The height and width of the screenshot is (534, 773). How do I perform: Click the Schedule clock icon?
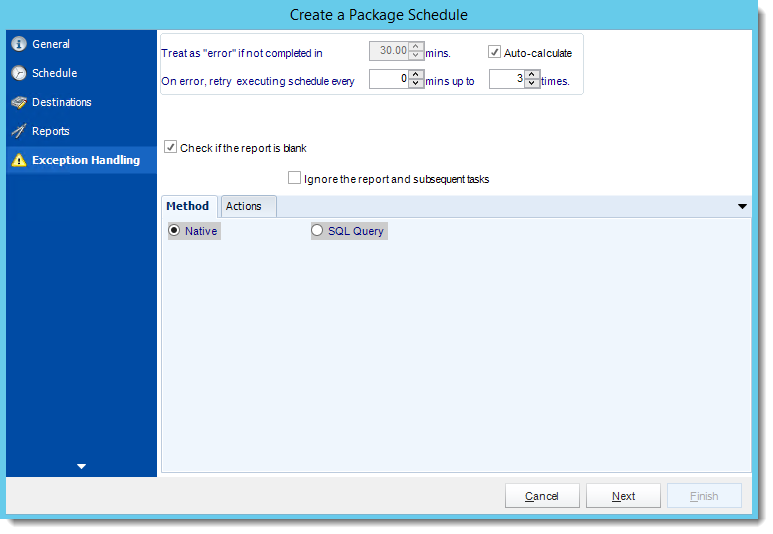pos(19,73)
